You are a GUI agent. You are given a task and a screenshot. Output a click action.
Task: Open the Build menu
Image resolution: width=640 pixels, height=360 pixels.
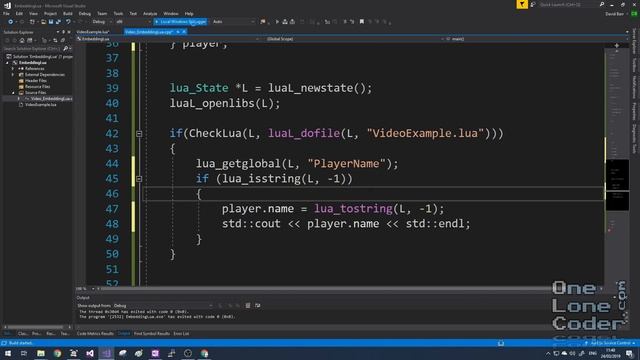(67, 13)
